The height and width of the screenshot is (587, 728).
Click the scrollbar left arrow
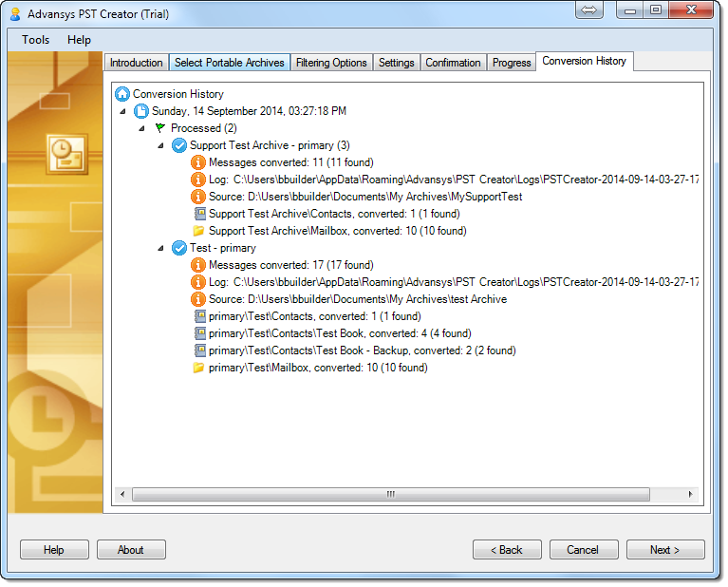[122, 494]
